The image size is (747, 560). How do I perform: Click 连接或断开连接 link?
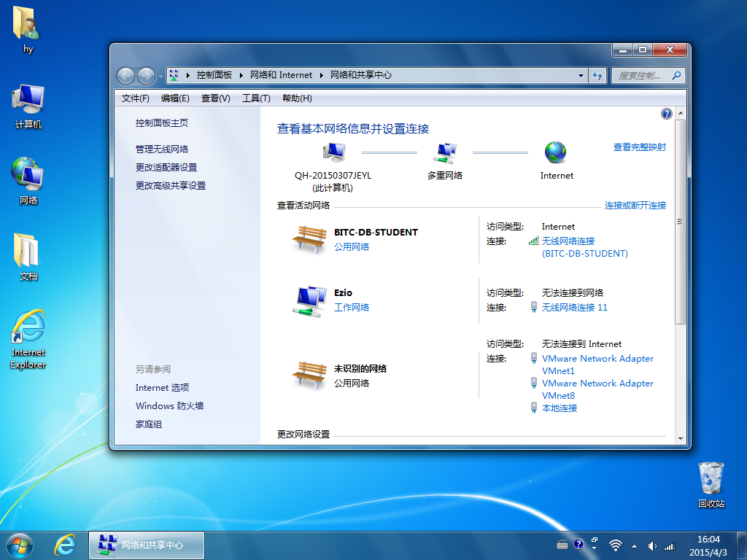[635, 205]
